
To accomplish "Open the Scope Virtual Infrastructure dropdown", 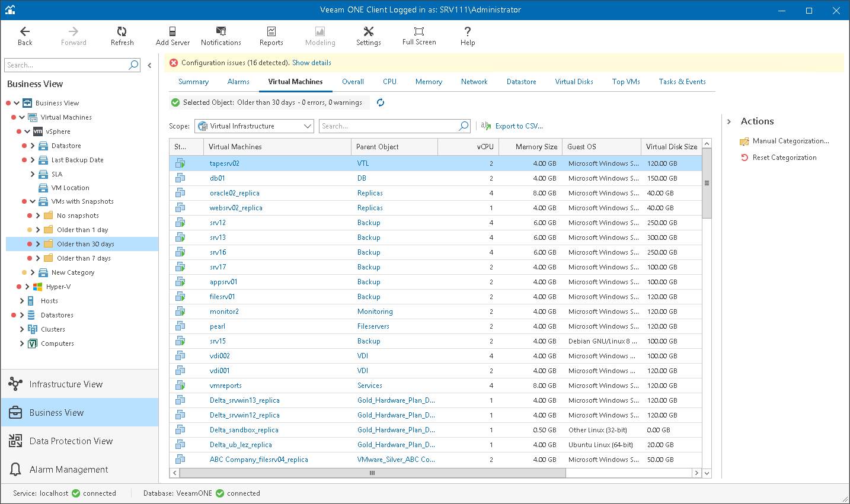I will 254,126.
